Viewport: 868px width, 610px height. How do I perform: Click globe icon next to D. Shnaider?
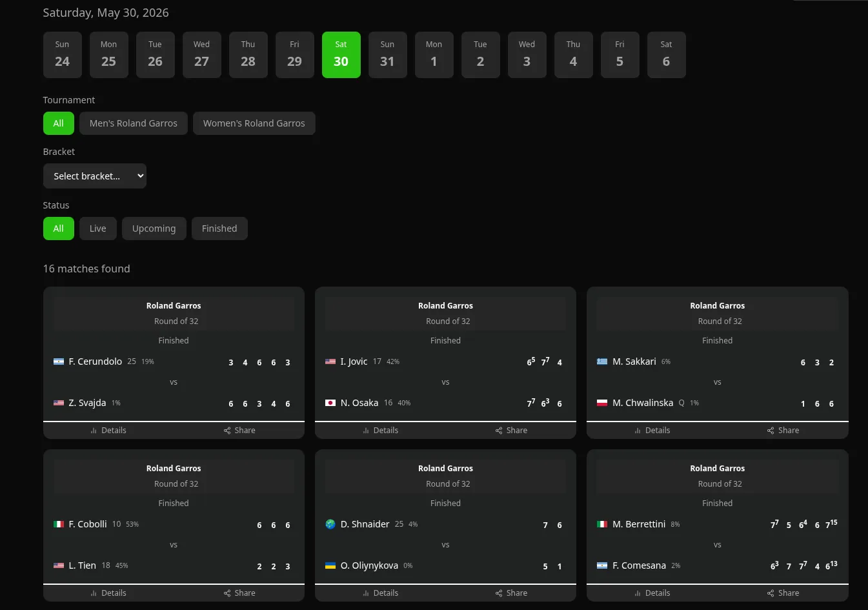(330, 524)
